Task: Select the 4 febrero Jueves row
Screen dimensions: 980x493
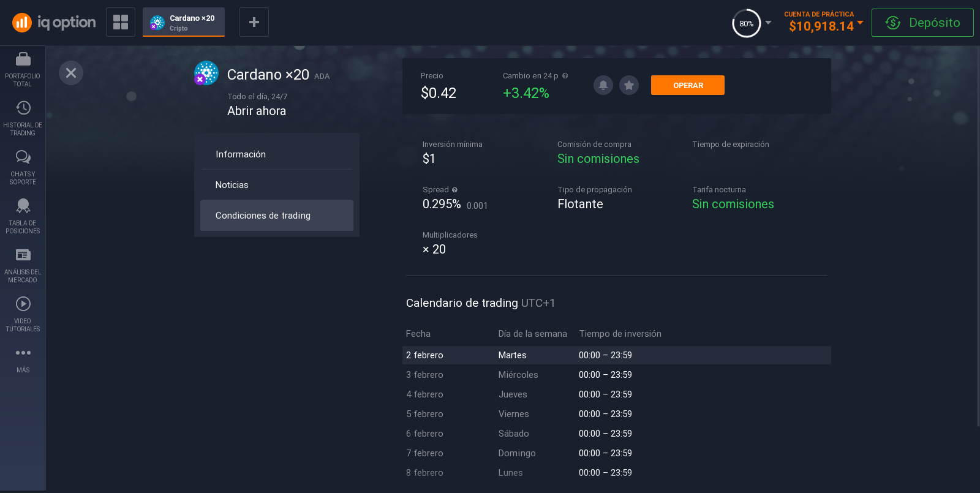Action: click(617, 394)
